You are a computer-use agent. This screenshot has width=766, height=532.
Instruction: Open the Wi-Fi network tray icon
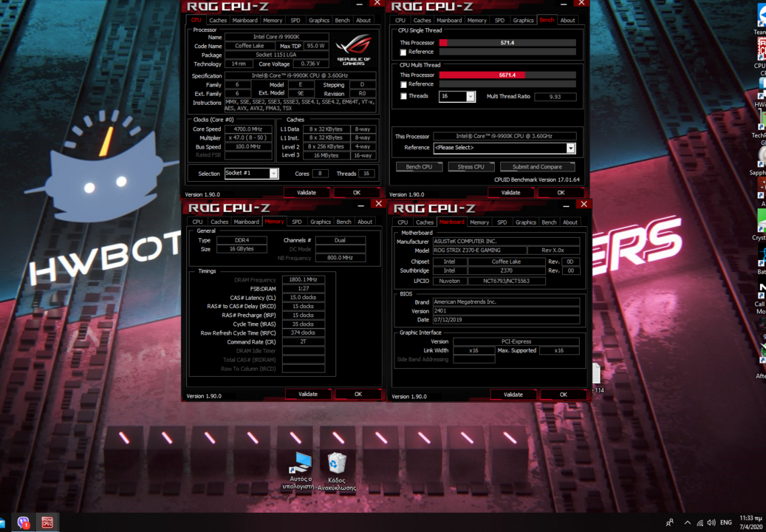pyautogui.click(x=700, y=522)
